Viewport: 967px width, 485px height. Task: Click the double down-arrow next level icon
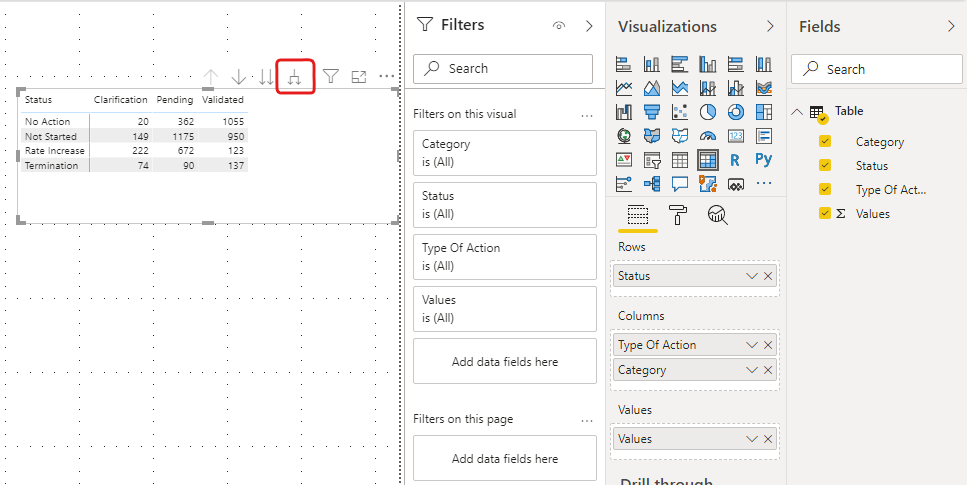point(266,77)
